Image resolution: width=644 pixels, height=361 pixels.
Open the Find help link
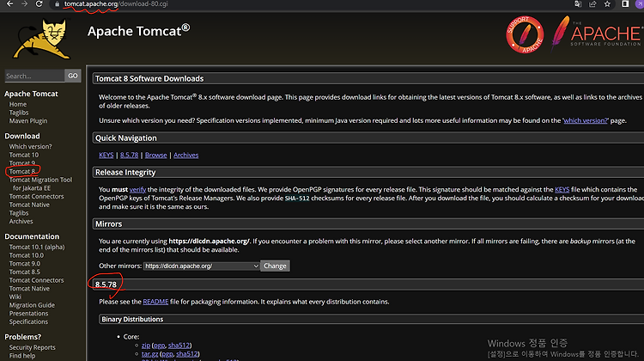[22, 356]
